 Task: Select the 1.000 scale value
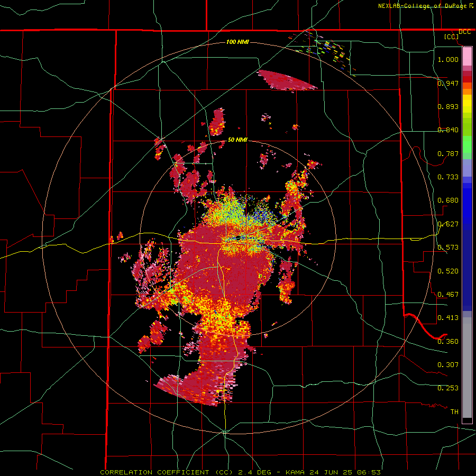pos(448,59)
